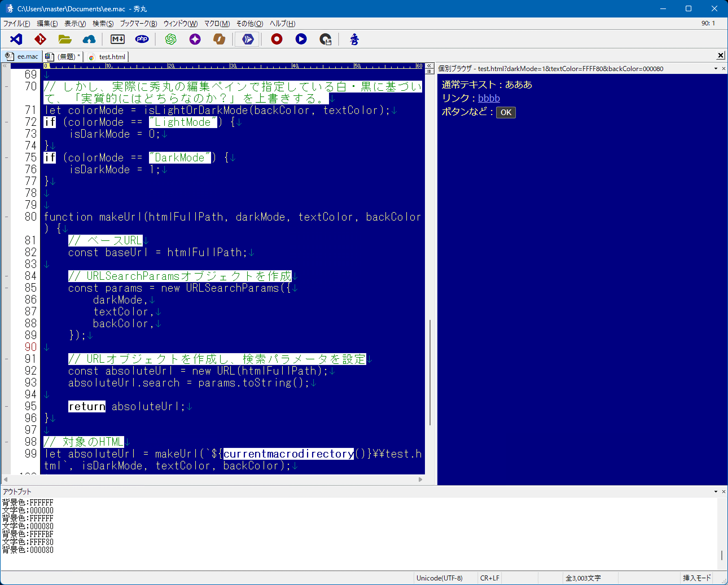Toggle the fold marker at line 72
The height and width of the screenshot is (585, 728).
click(6, 122)
